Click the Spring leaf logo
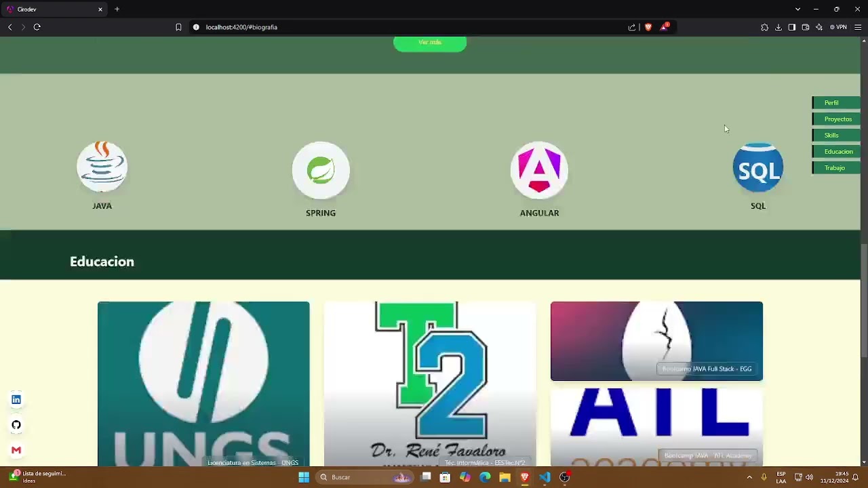The width and height of the screenshot is (868, 488). pos(321,170)
